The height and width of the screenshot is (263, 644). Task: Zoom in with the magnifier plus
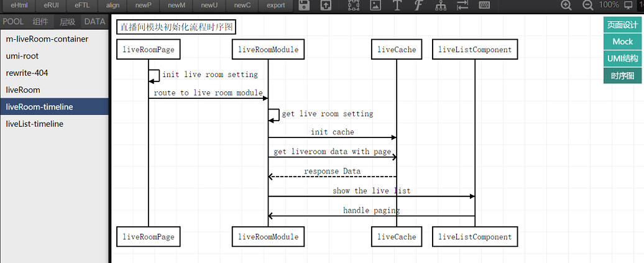coord(566,6)
